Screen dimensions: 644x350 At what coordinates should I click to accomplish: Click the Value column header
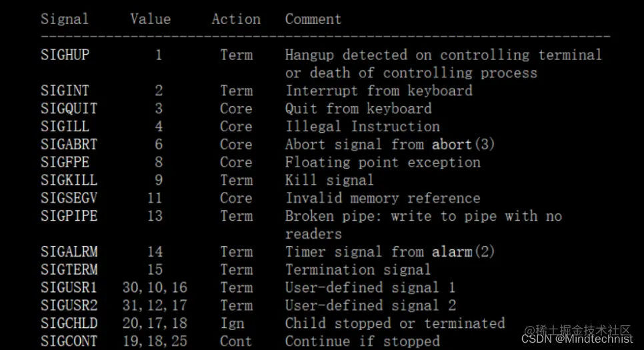[x=151, y=19]
